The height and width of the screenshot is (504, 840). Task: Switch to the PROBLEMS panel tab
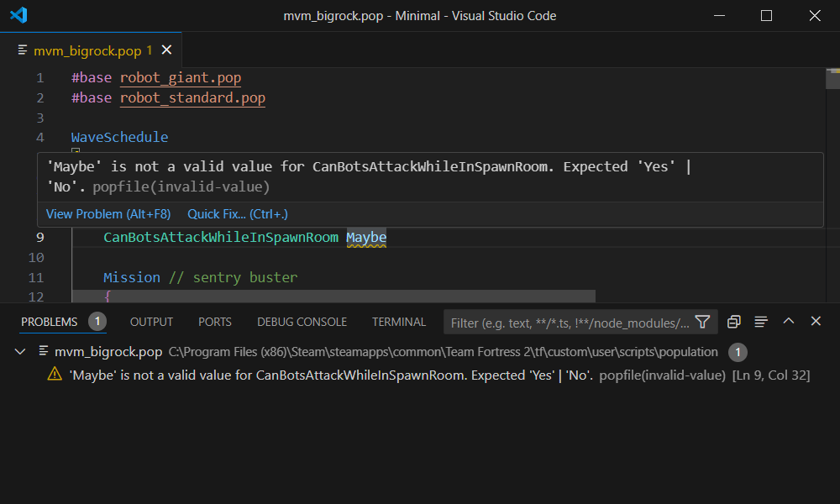point(50,322)
